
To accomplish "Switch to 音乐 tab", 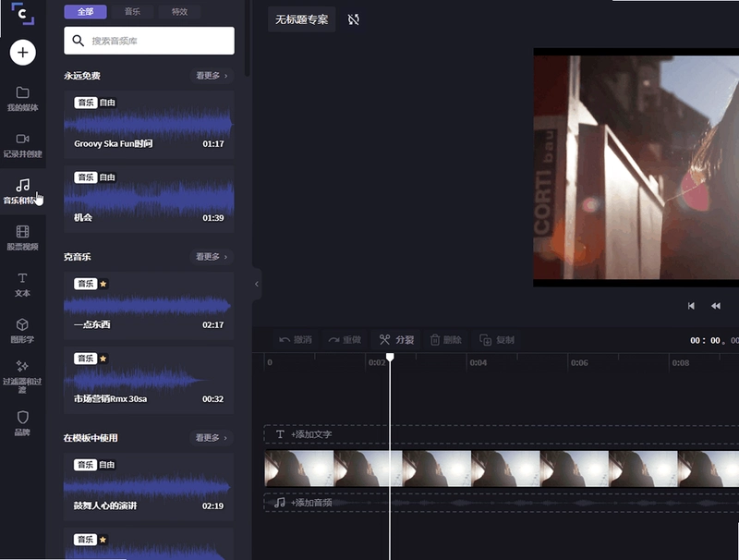I will (x=132, y=12).
